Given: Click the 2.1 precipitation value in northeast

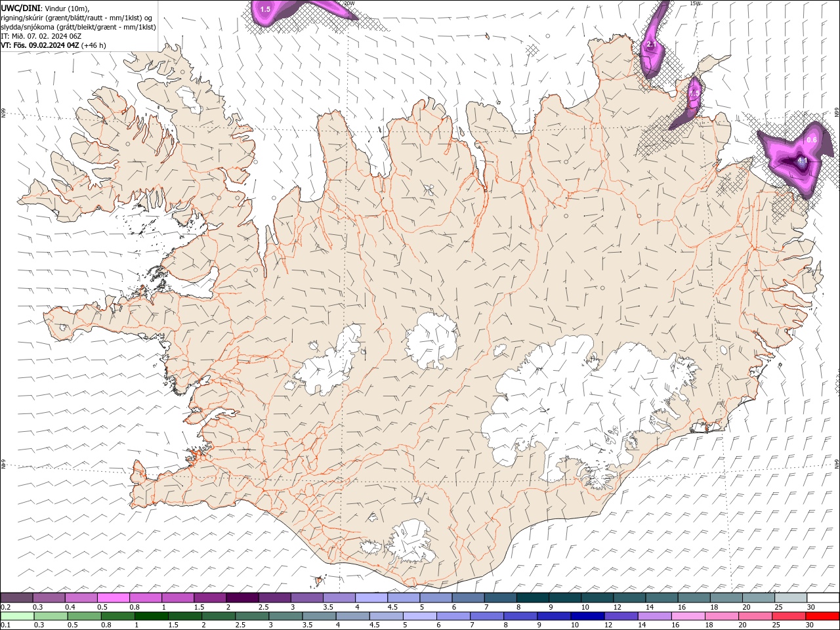Looking at the screenshot, I should click(x=651, y=44).
